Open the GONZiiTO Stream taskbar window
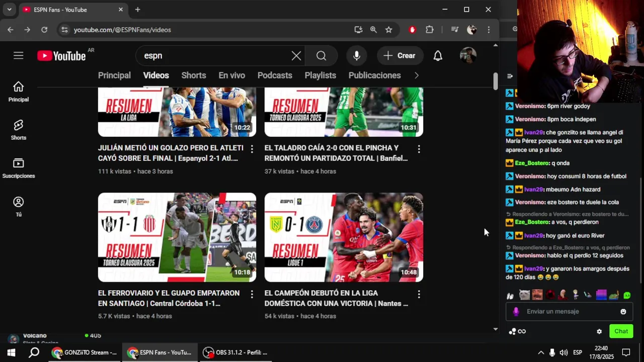 pyautogui.click(x=85, y=352)
